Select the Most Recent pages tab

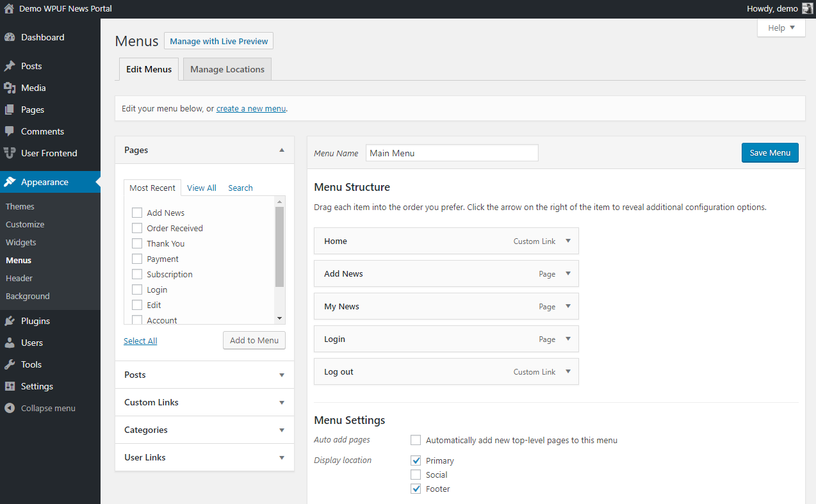point(152,188)
